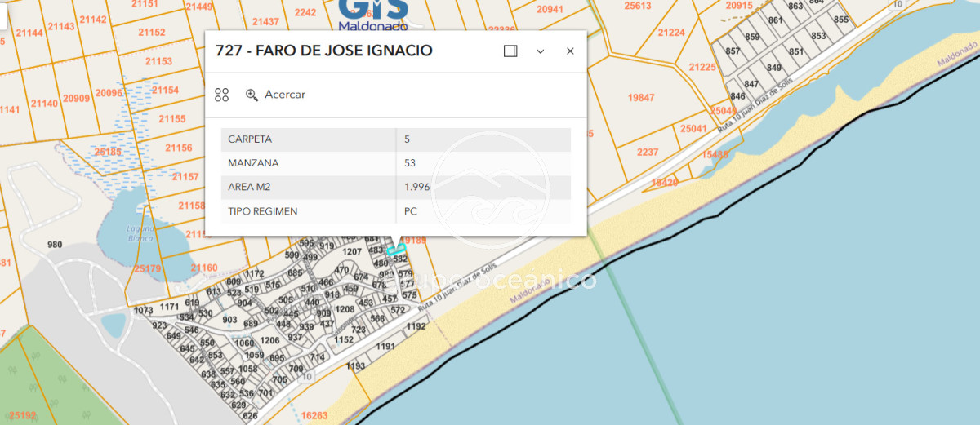Viewport: 980px width, 425px height.
Task: Select block 1152 on the map
Action: [344, 339]
